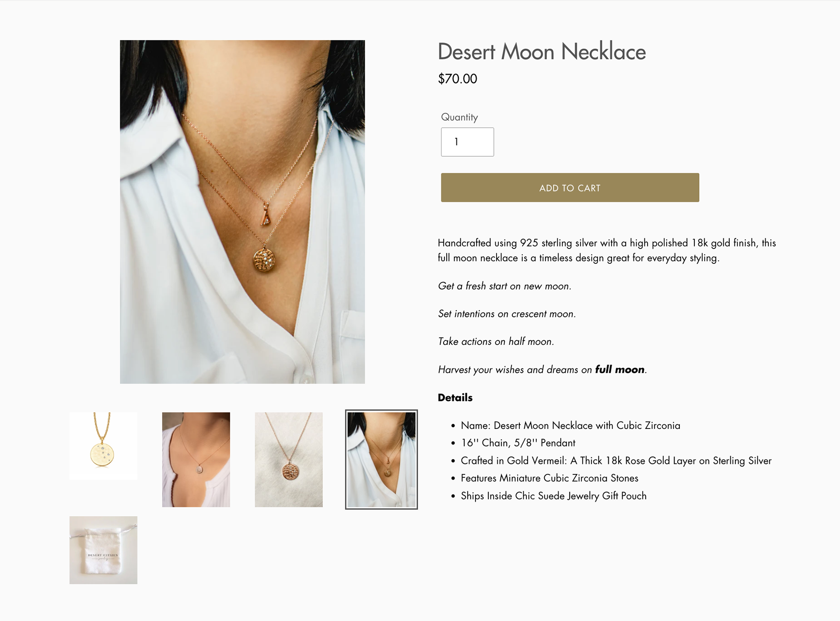Click the $70.00 price
The image size is (840, 621).
458,79
